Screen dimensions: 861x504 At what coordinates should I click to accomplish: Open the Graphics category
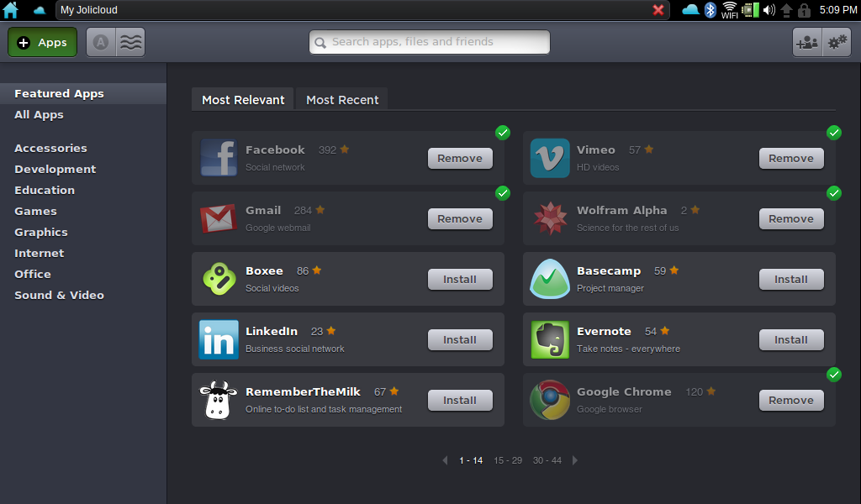coord(41,232)
